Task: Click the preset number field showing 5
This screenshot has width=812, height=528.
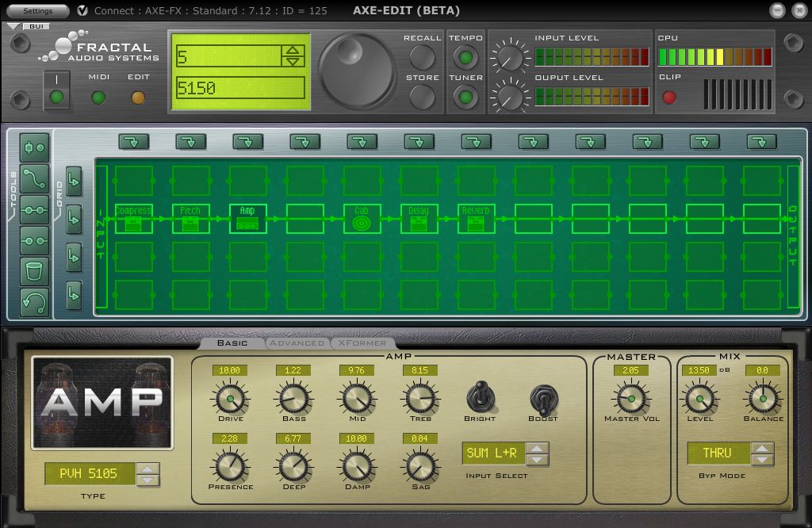Action: coord(229,56)
